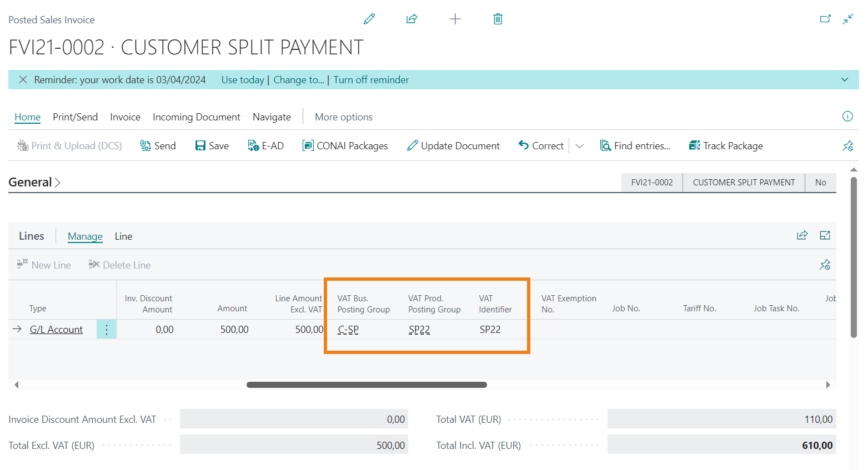The width and height of the screenshot is (868, 470).
Task: Click the Correct action
Action: pos(541,146)
